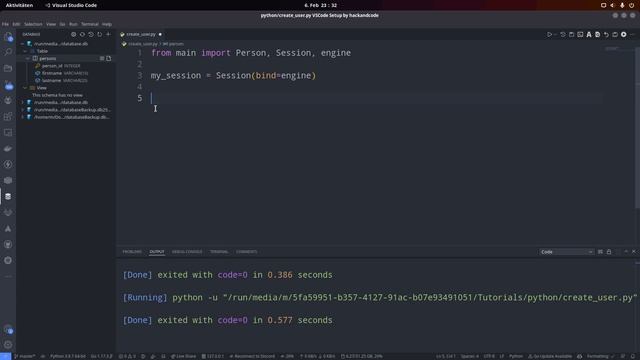This screenshot has width=640, height=360.
Task: Switch to the Problems panel tab
Action: click(x=132, y=252)
